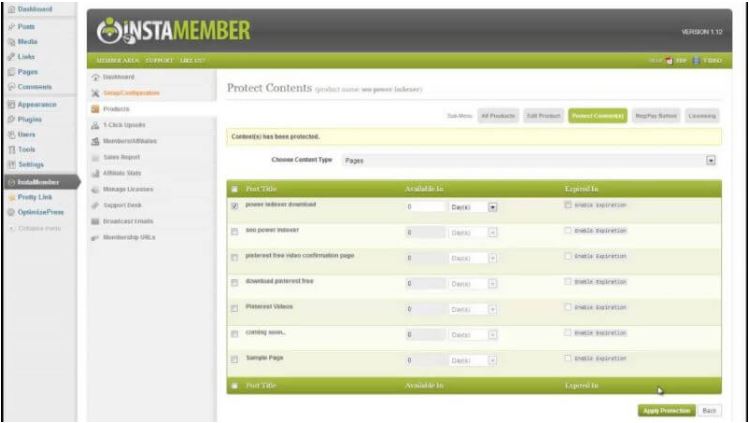Toggle select-all checkbox in bottom table footer
The height and width of the screenshot is (423, 749).
(235, 386)
